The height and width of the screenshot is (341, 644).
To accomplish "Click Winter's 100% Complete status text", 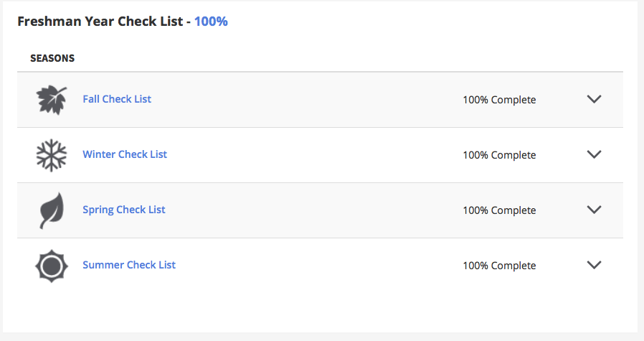I will pyautogui.click(x=499, y=155).
